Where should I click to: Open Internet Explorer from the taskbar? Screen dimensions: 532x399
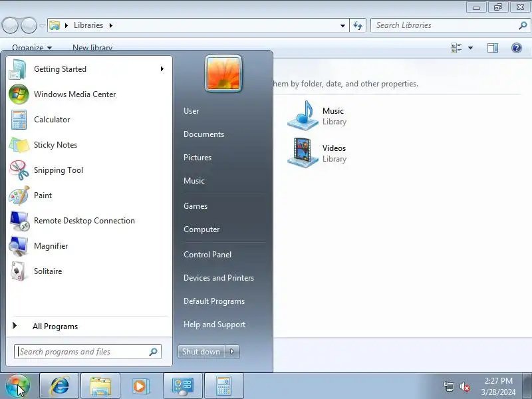point(59,386)
